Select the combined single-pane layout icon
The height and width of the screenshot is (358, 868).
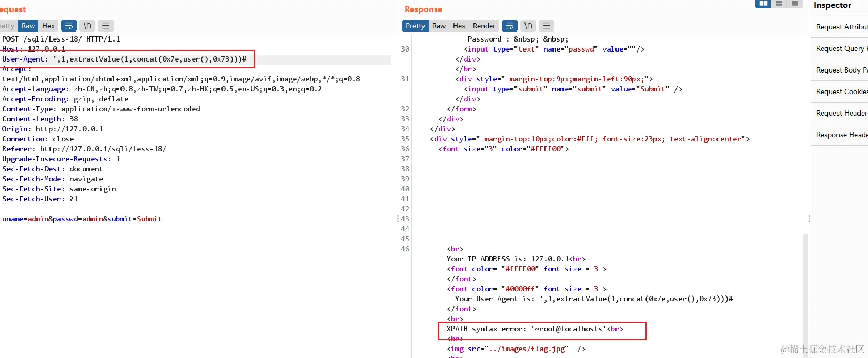point(795,4)
